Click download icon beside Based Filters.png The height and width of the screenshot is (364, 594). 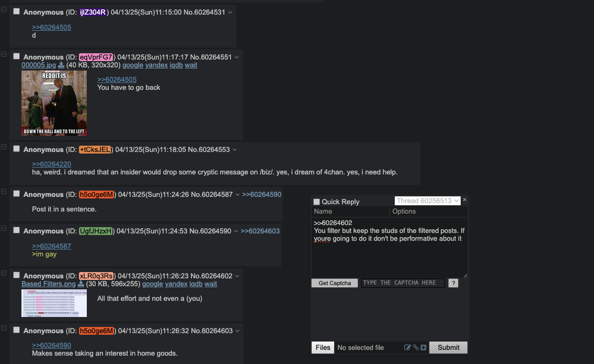coord(81,284)
